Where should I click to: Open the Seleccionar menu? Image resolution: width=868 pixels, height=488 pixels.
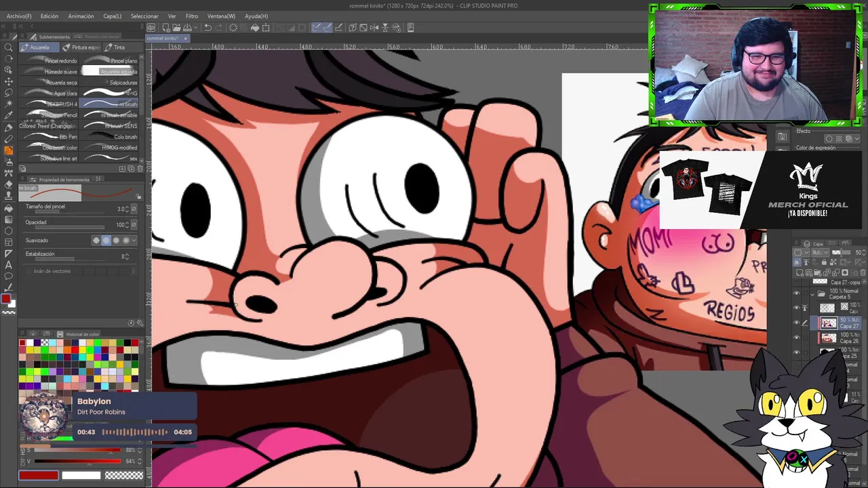point(144,16)
